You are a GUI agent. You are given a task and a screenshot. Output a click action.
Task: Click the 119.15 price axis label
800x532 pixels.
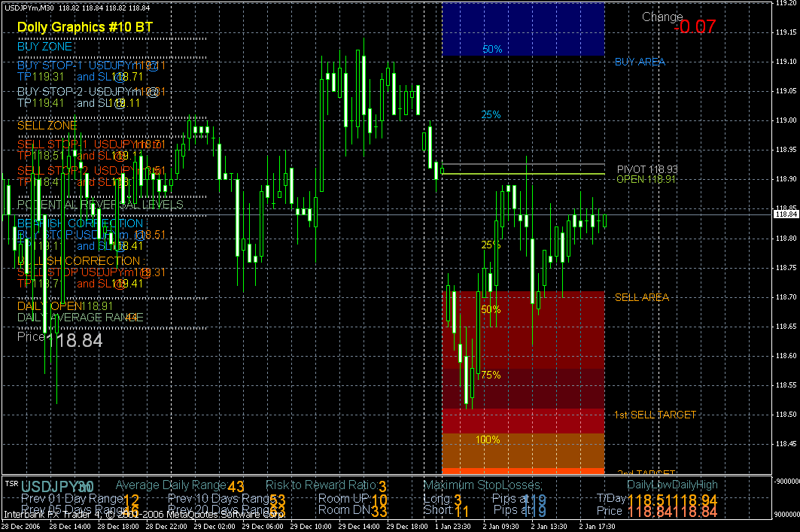786,32
